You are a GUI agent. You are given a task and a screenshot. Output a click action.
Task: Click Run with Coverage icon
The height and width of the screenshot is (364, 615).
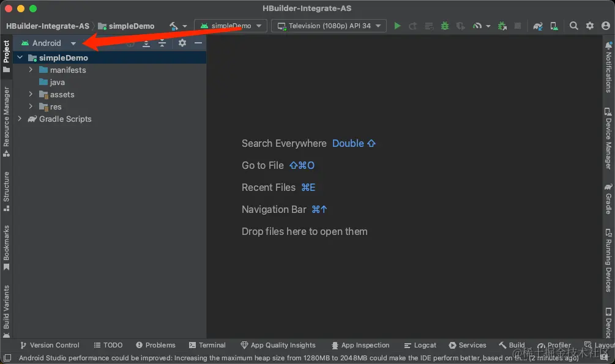pyautogui.click(x=460, y=26)
